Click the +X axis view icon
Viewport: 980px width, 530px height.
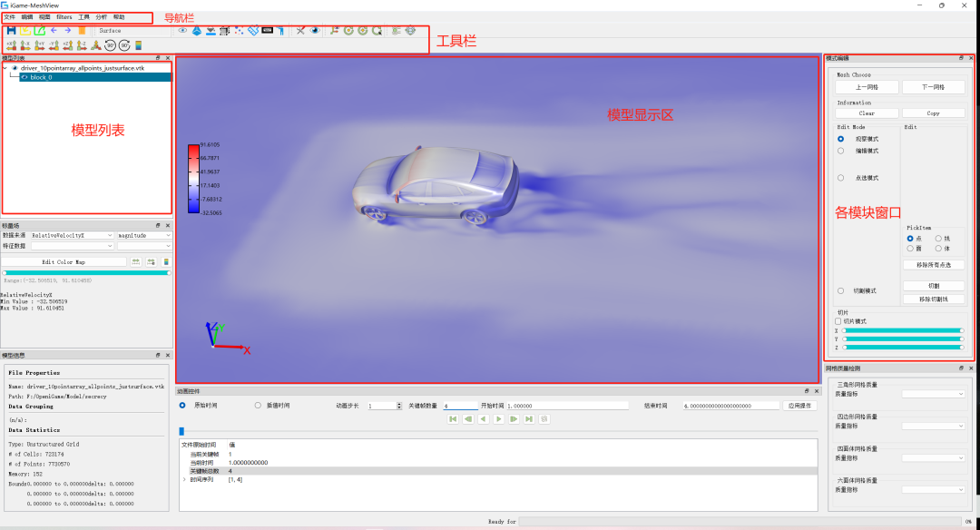11,44
